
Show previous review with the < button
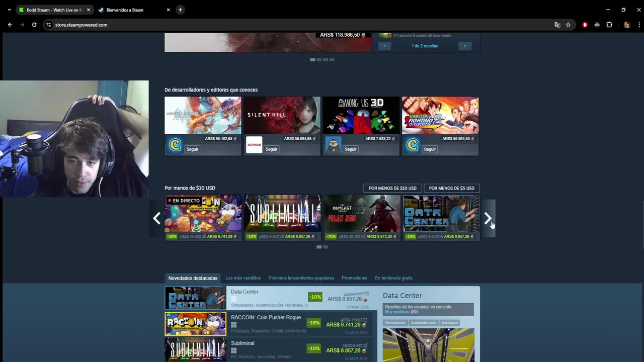384,46
